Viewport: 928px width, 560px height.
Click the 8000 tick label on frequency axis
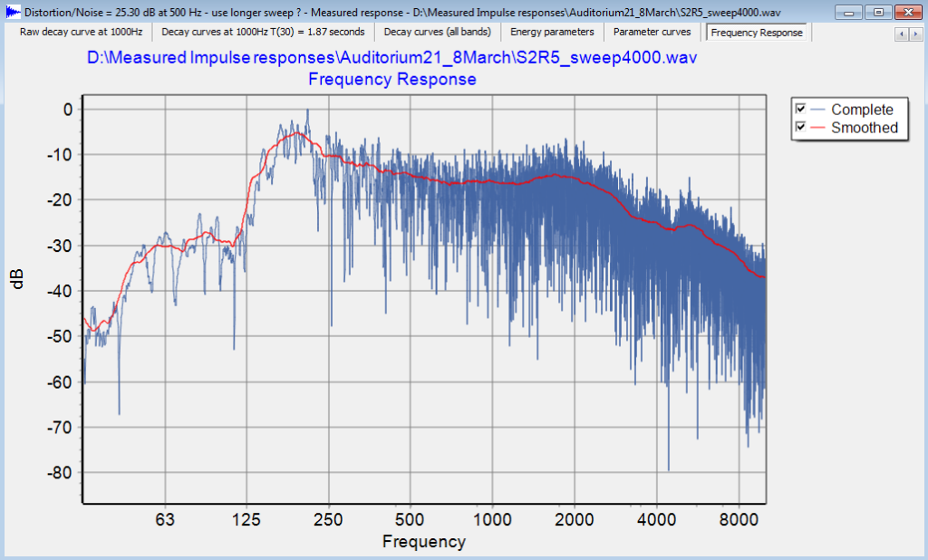739,520
